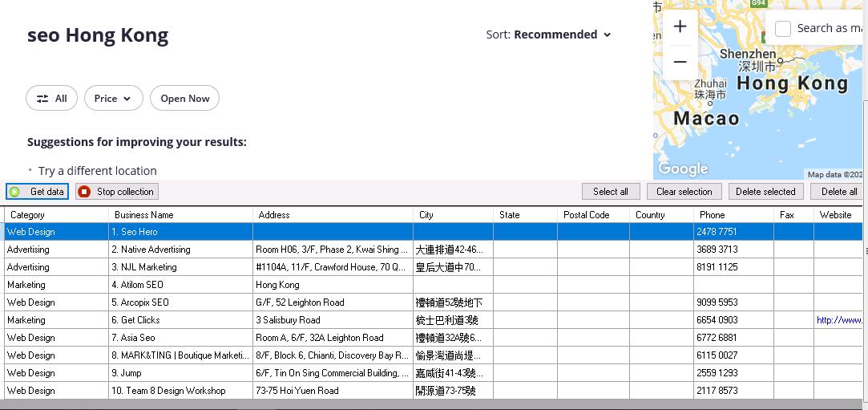Select the row '9. Jump'
Viewport: 868px width, 410px height.
click(x=434, y=373)
